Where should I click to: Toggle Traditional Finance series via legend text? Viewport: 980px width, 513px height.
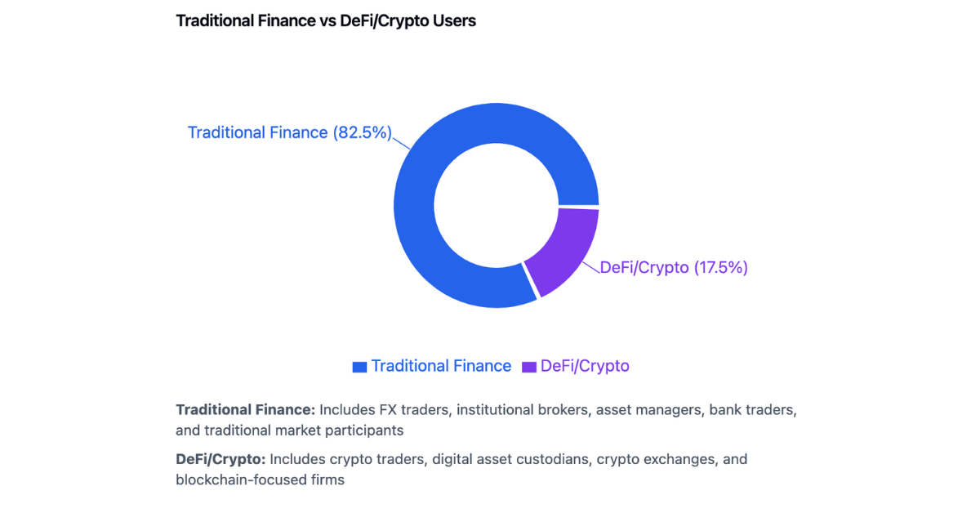tap(441, 366)
